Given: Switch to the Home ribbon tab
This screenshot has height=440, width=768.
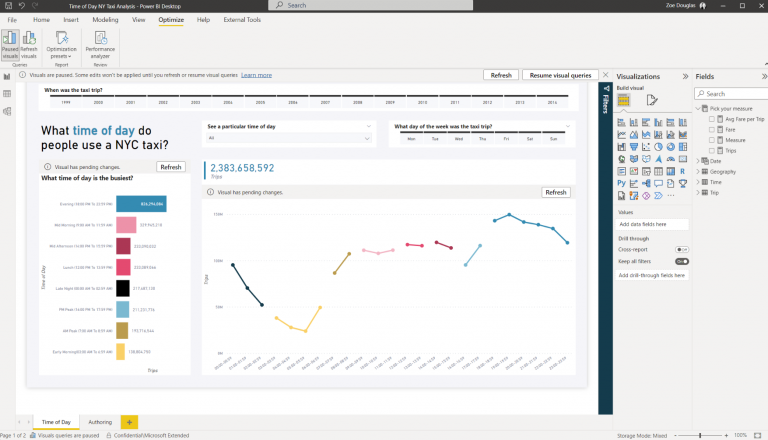Looking at the screenshot, I should point(41,20).
